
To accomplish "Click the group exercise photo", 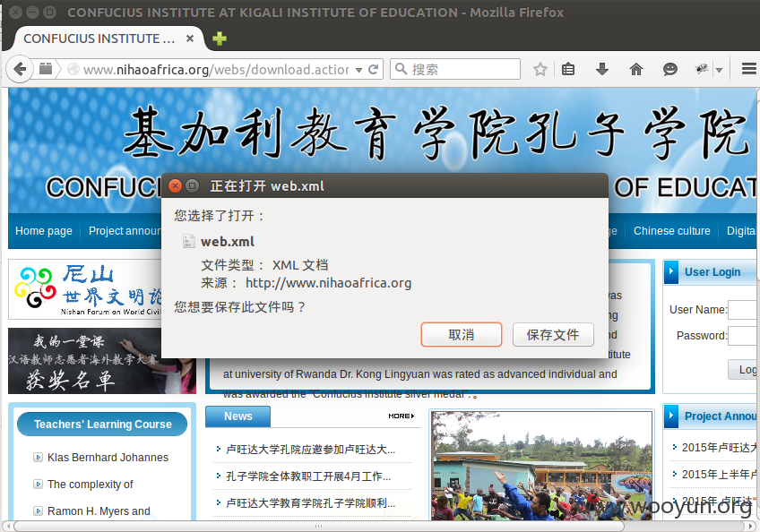I will [x=542, y=466].
